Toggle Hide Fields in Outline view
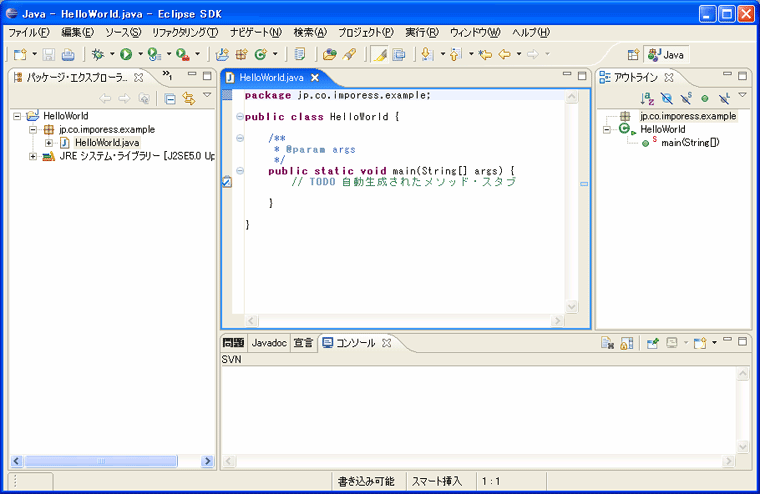The width and height of the screenshot is (760, 494). pyautogui.click(x=667, y=99)
